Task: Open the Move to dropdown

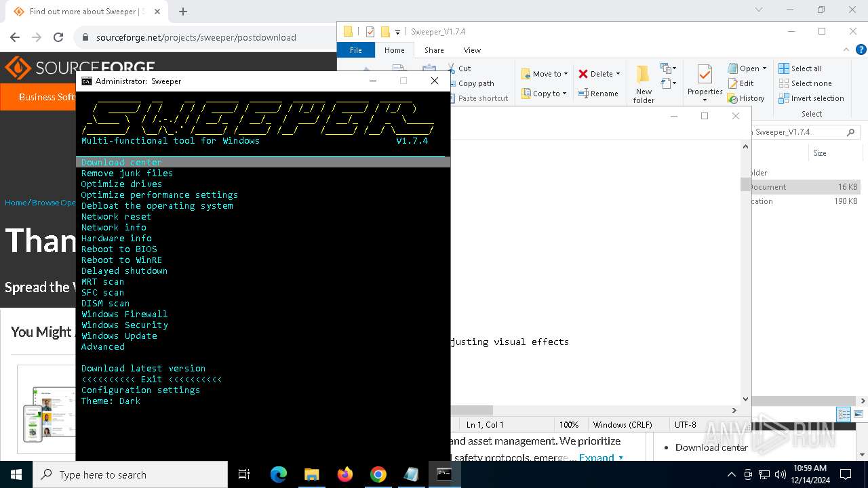Action: click(x=545, y=74)
